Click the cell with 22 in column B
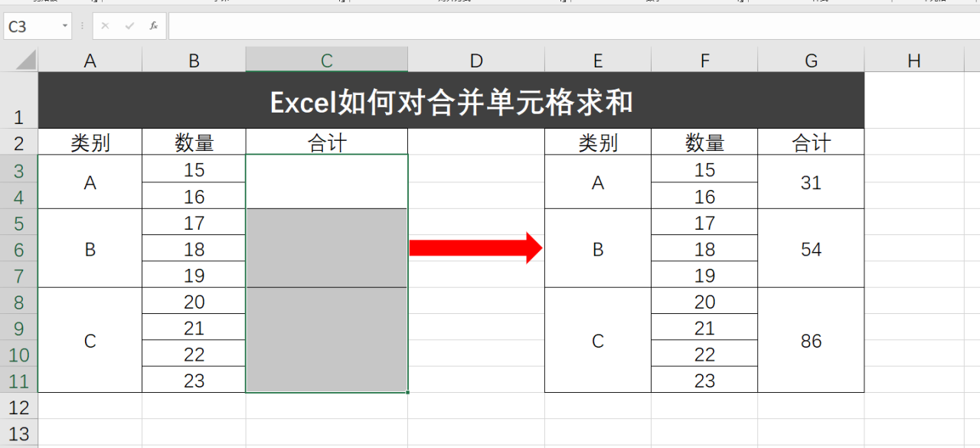 coord(194,354)
